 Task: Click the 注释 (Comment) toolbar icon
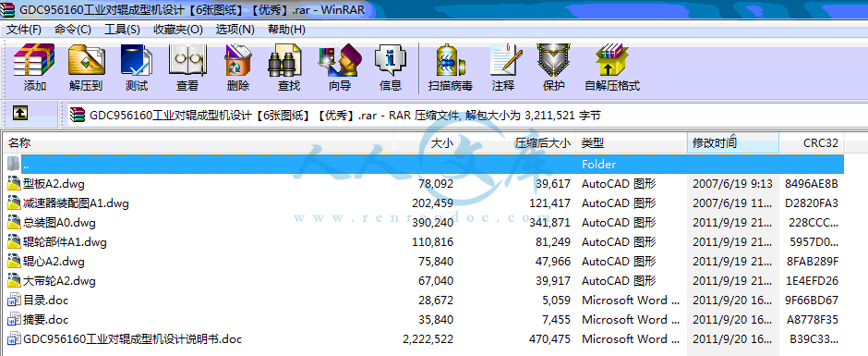[x=505, y=60]
